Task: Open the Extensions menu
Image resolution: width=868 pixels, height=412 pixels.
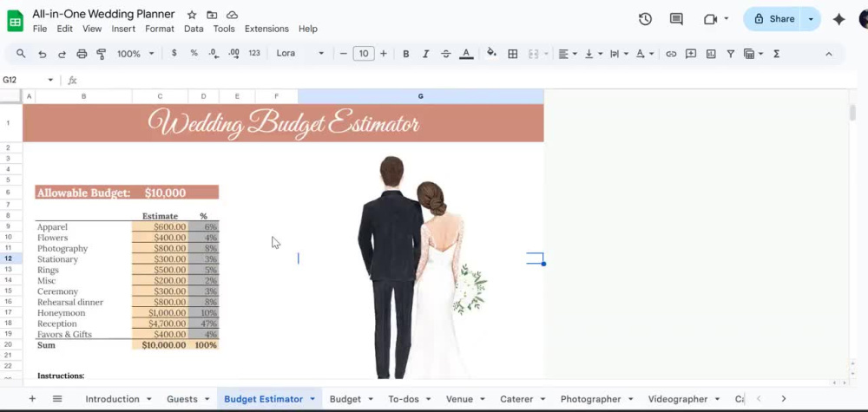Action: click(x=266, y=29)
